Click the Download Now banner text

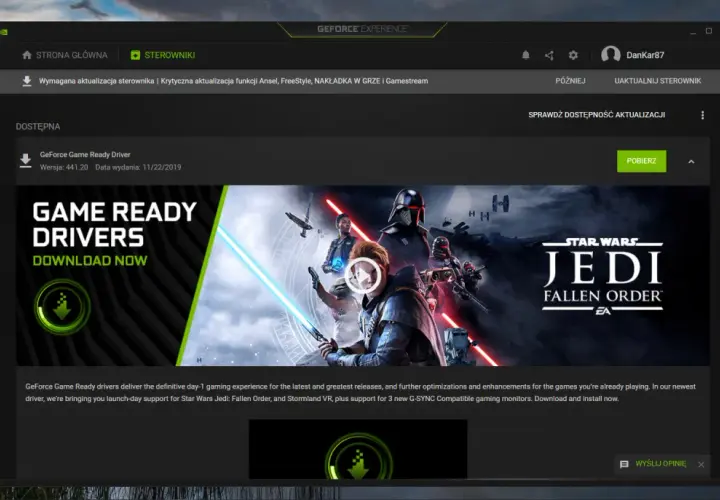coord(90,261)
